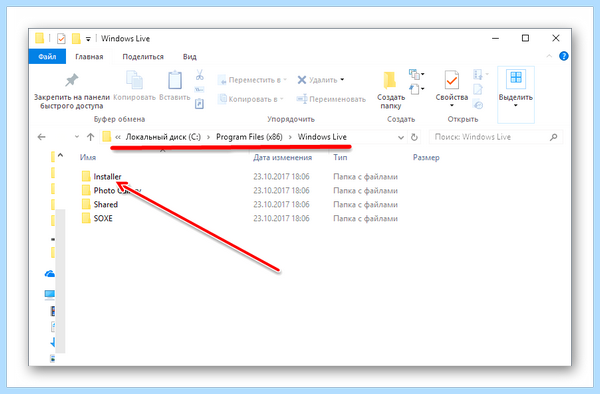
Task: Select the Shared folder name
Action: pyautogui.click(x=106, y=204)
